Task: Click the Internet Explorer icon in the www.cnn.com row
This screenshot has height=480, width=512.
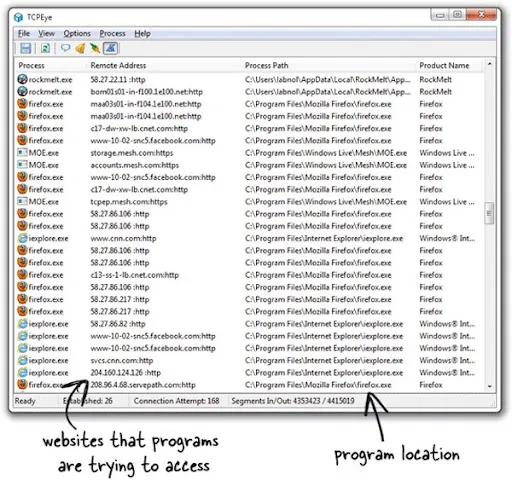Action: pos(22,238)
